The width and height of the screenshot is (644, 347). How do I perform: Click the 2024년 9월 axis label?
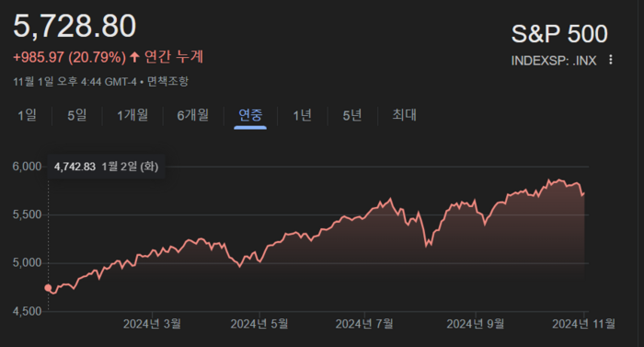pyautogui.click(x=476, y=324)
